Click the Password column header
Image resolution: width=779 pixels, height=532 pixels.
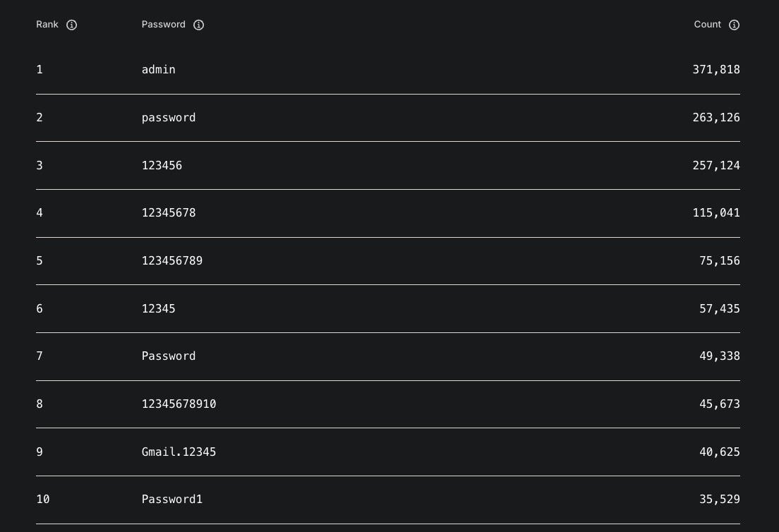click(x=164, y=25)
